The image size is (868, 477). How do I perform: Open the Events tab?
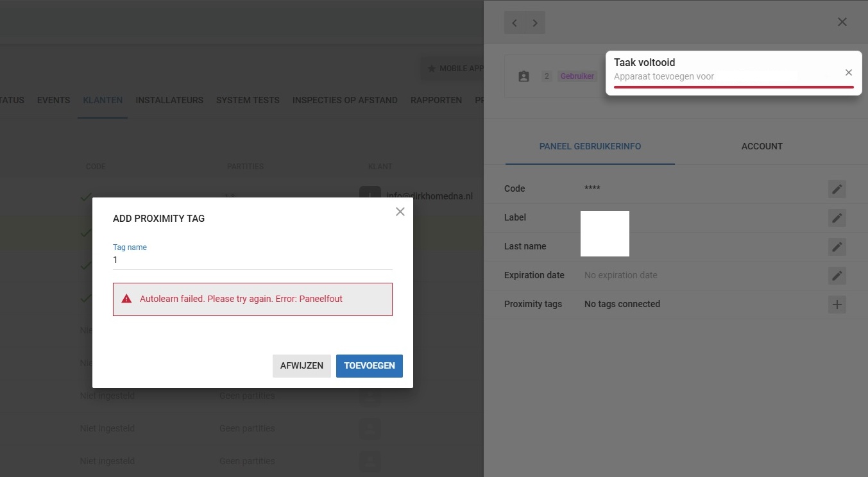[53, 100]
